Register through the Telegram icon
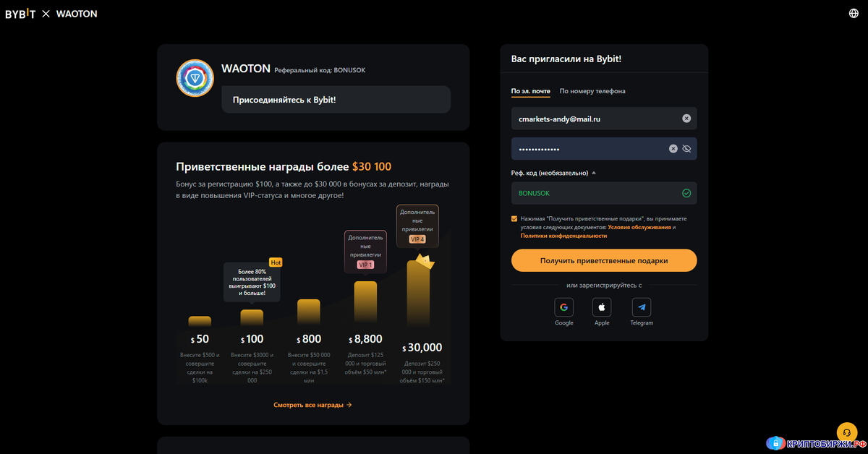This screenshot has height=454, width=868. click(641, 307)
